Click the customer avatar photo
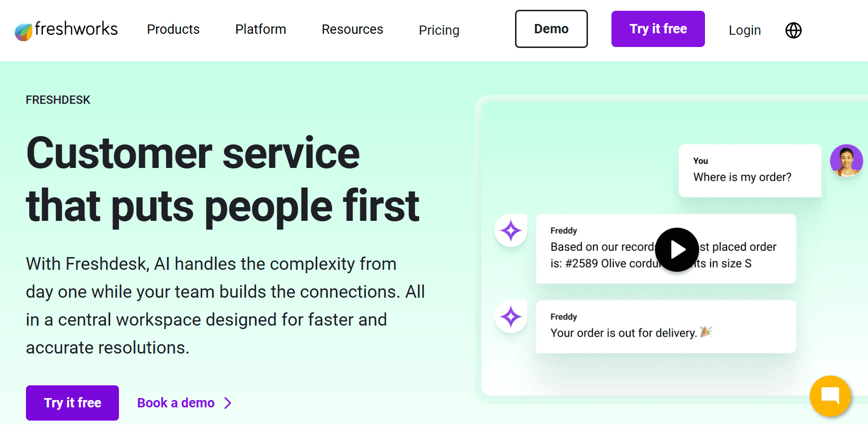The image size is (868, 425). pyautogui.click(x=846, y=161)
